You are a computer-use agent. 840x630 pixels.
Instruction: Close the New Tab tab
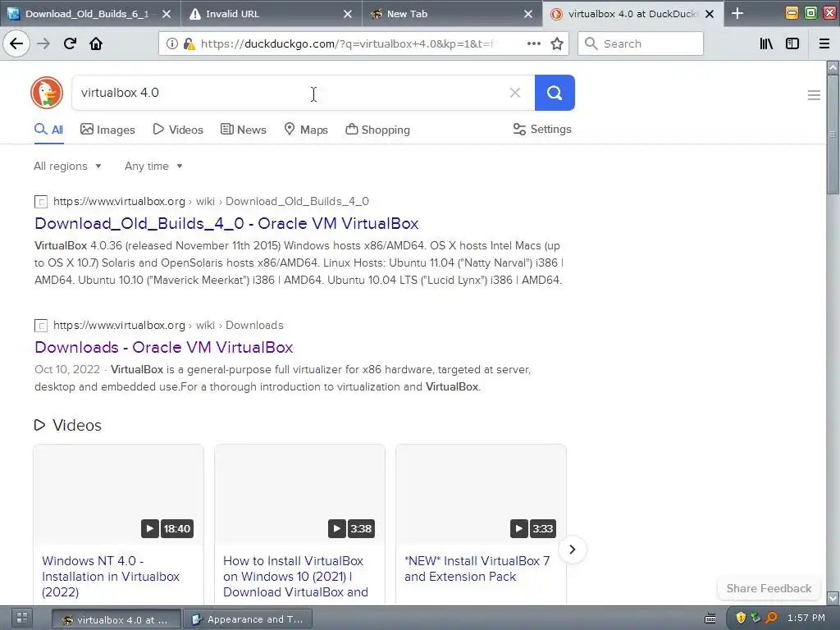coord(528,14)
